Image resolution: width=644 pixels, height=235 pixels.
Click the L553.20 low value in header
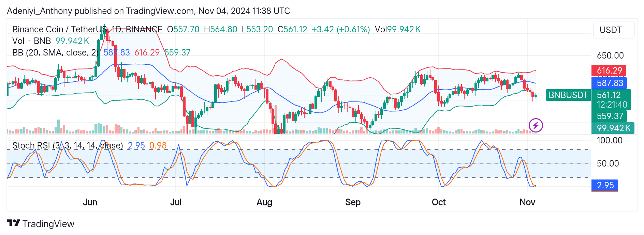pos(257,29)
